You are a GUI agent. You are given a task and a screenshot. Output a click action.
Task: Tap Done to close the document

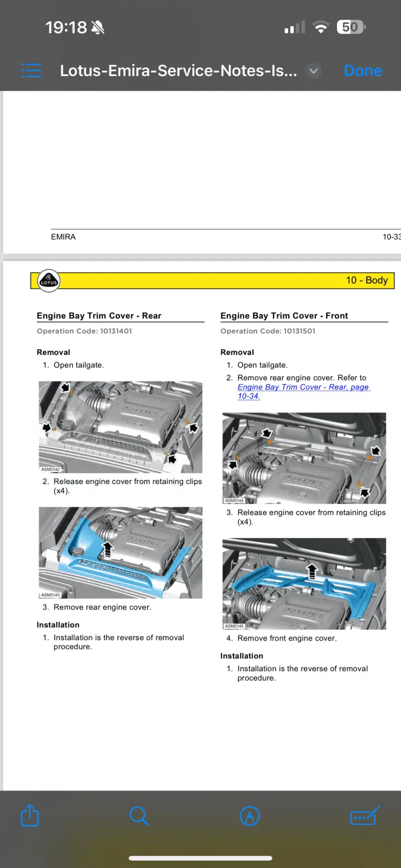point(363,71)
